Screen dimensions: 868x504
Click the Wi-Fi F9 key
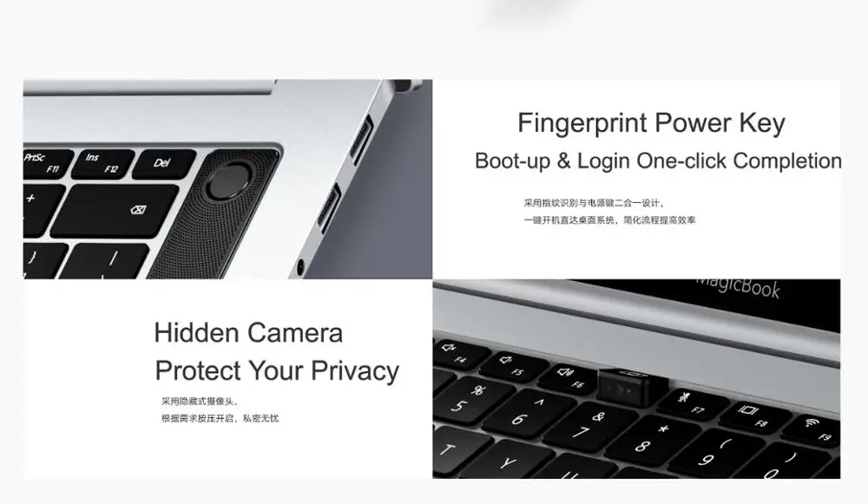[x=817, y=429]
